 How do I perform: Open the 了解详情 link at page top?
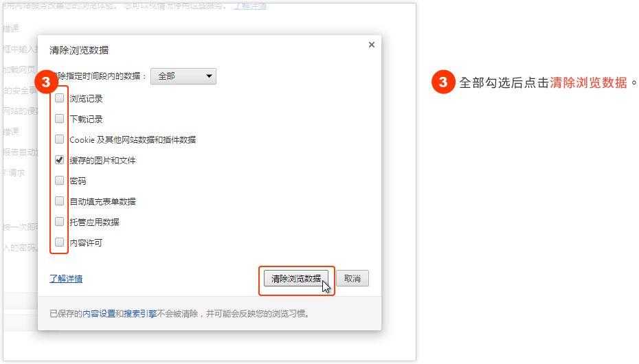coord(251,5)
